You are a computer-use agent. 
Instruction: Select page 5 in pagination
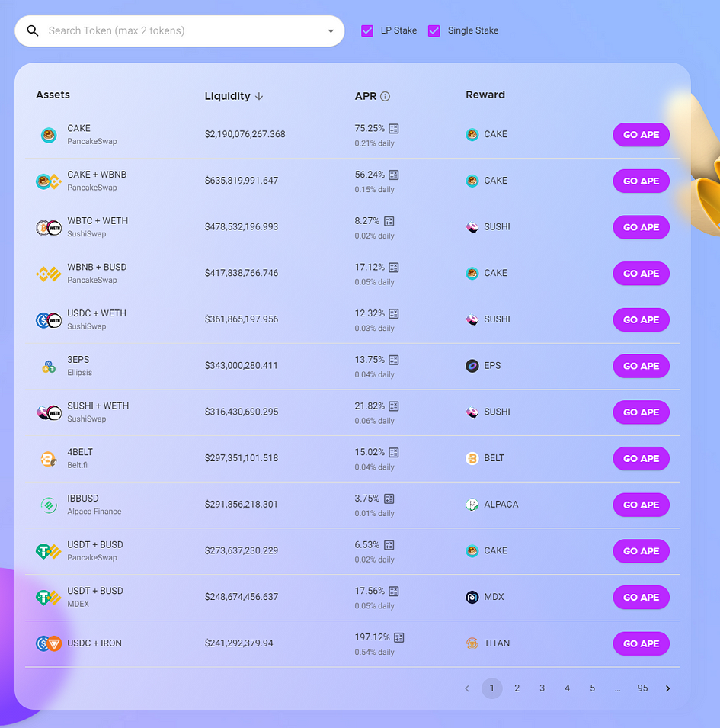tap(593, 688)
